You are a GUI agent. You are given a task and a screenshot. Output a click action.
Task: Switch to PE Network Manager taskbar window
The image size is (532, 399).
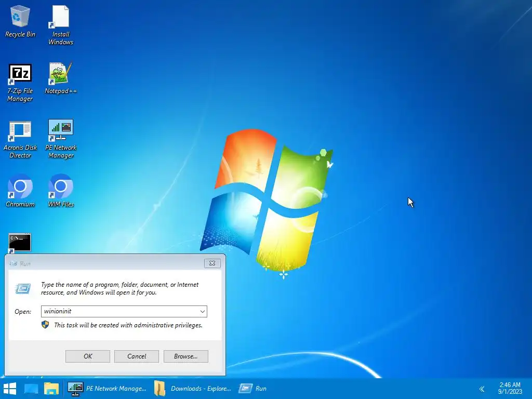107,389
